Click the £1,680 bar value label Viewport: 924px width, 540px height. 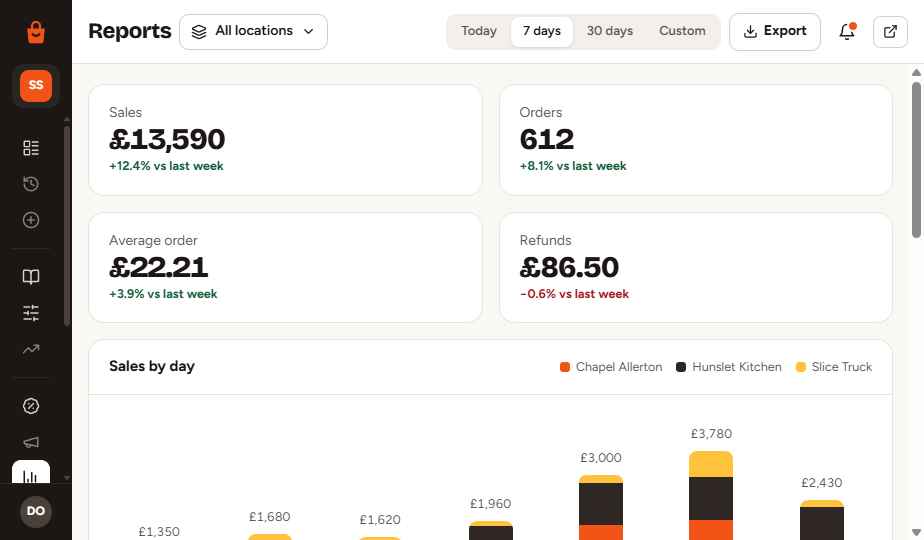tap(269, 517)
